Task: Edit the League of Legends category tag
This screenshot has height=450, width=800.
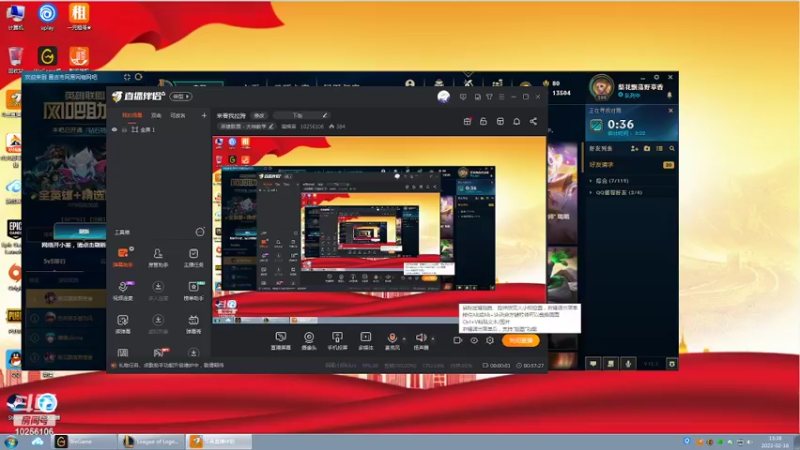Action: [x=247, y=127]
